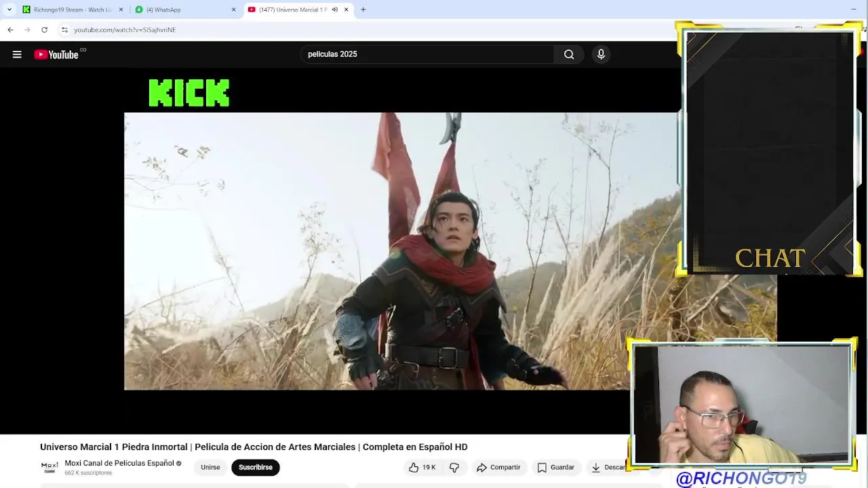The height and width of the screenshot is (488, 868).
Task: Click the address bar URL youtube.com/watch
Action: [x=125, y=30]
